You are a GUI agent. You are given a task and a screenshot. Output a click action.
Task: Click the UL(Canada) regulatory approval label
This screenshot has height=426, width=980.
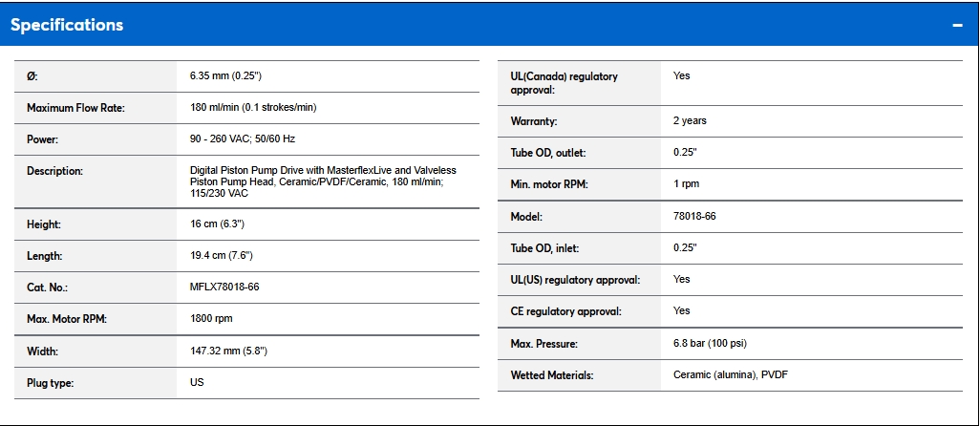click(565, 82)
